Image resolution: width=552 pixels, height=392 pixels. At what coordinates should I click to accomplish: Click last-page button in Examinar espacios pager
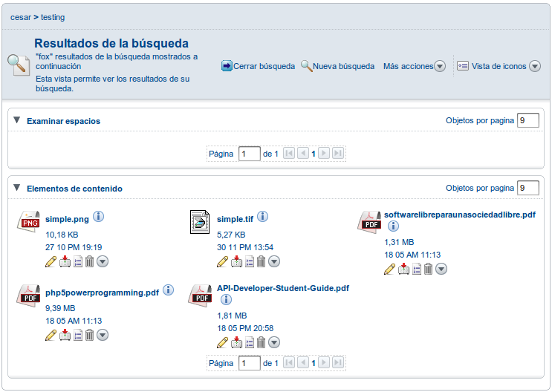(338, 154)
